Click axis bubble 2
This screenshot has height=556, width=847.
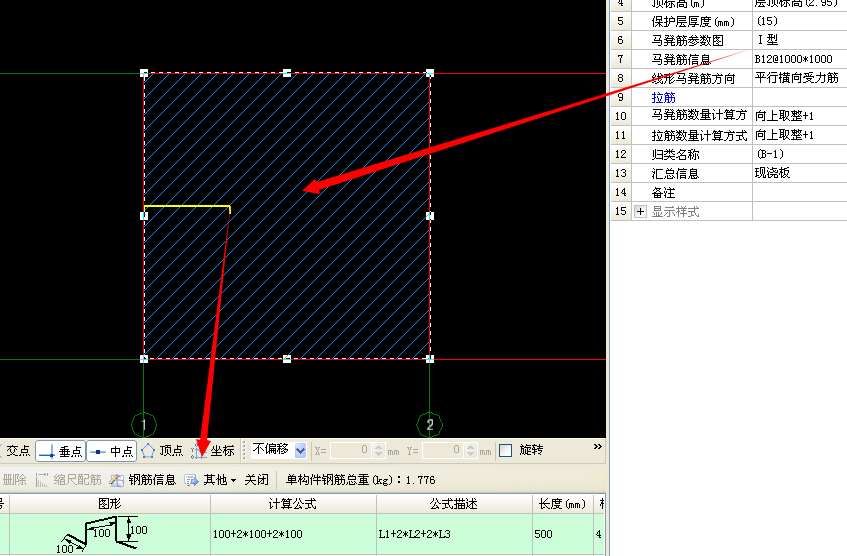tap(429, 425)
